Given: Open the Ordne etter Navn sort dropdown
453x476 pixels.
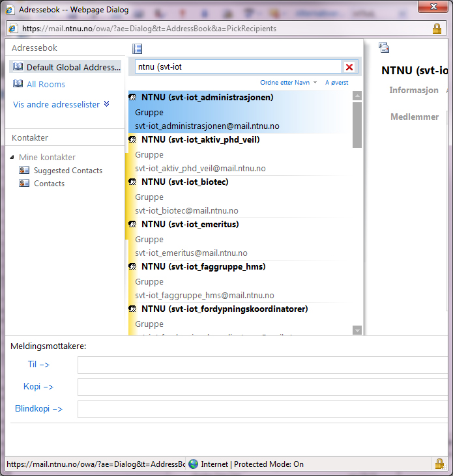Looking at the screenshot, I should click(288, 82).
